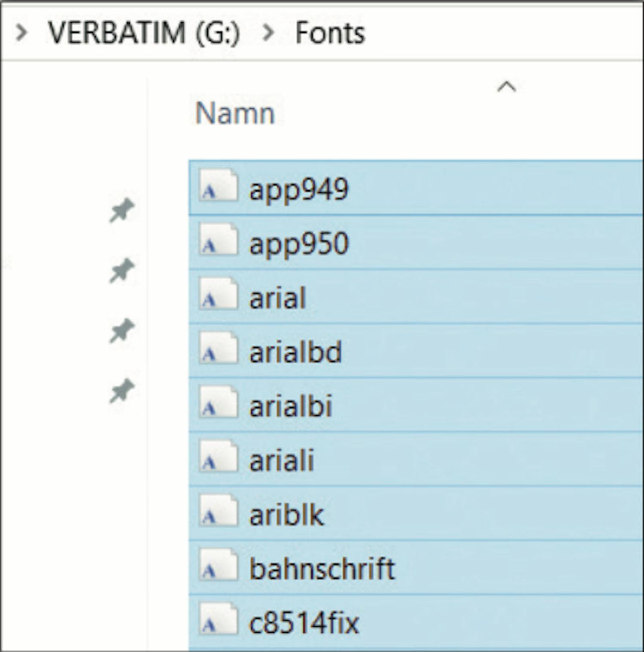Click the bottom pin icon in sidebar
This screenshot has height=652, width=644.
click(122, 391)
